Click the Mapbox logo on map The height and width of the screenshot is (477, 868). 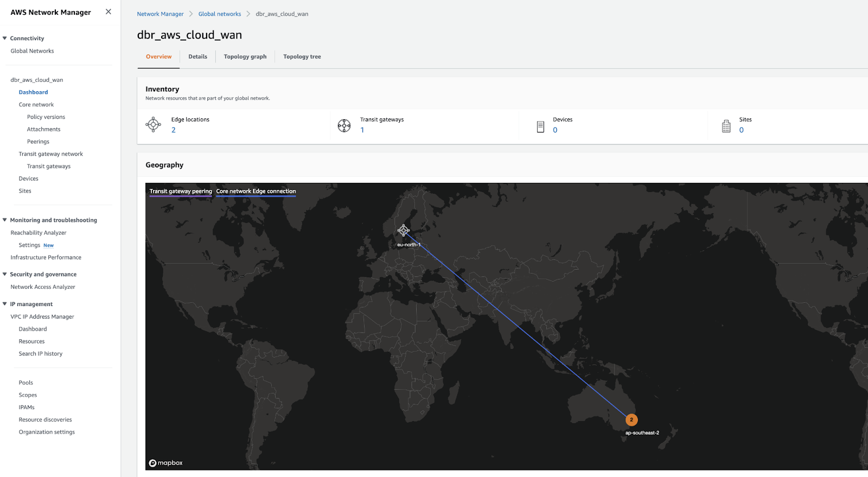tap(166, 463)
